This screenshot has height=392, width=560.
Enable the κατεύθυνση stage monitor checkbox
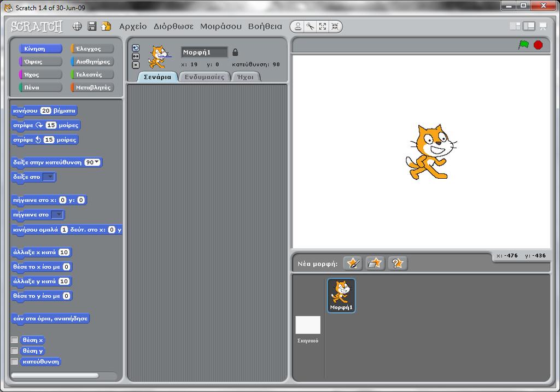pyautogui.click(x=14, y=361)
